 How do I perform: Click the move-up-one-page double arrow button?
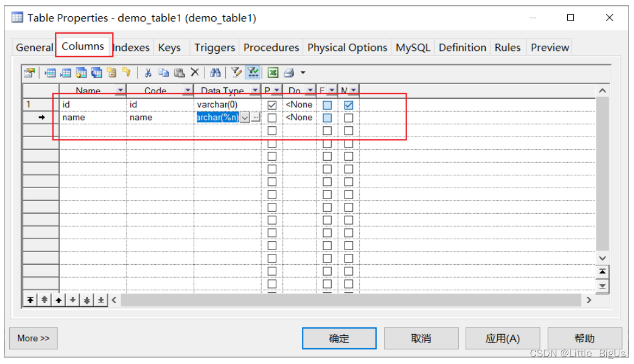pyautogui.click(x=45, y=300)
